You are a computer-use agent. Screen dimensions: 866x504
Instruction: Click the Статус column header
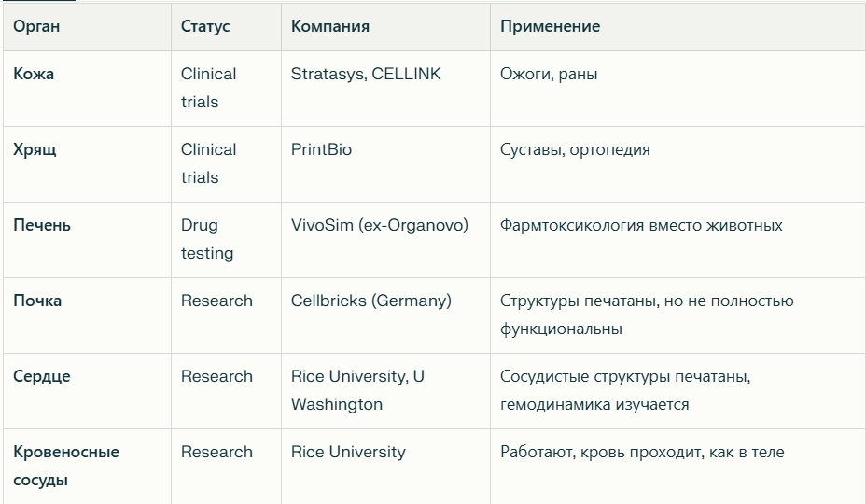tap(205, 26)
